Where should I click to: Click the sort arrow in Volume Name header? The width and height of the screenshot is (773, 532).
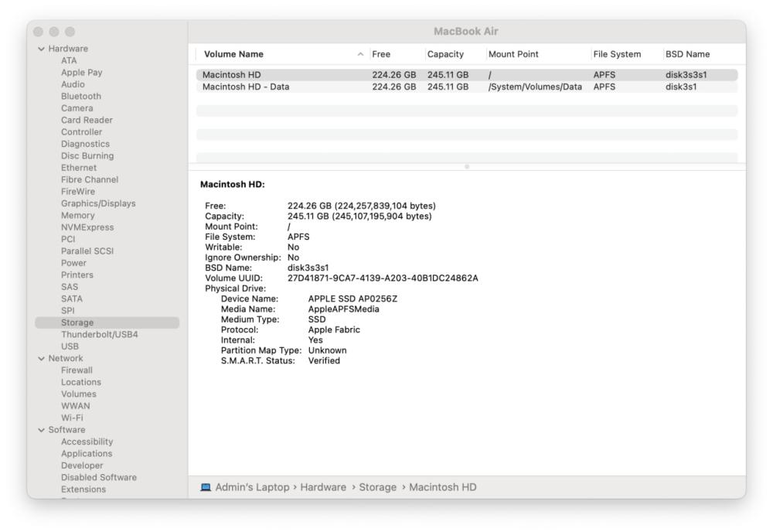pos(359,54)
